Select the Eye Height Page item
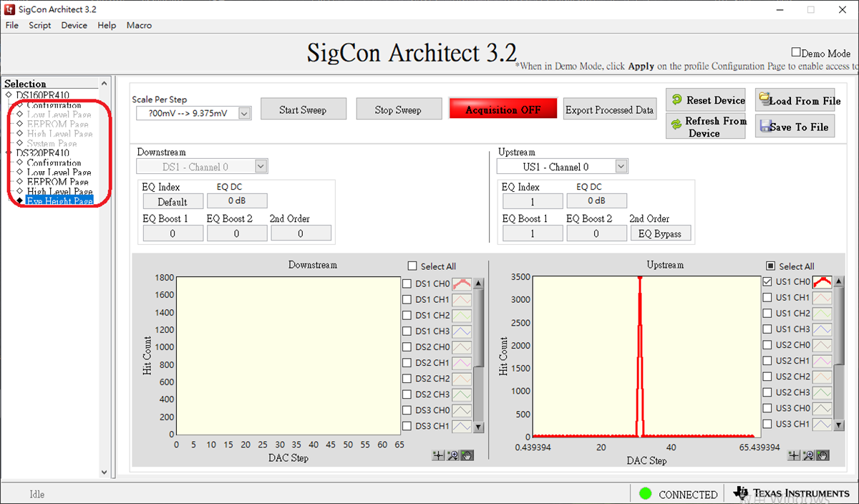 click(x=59, y=201)
